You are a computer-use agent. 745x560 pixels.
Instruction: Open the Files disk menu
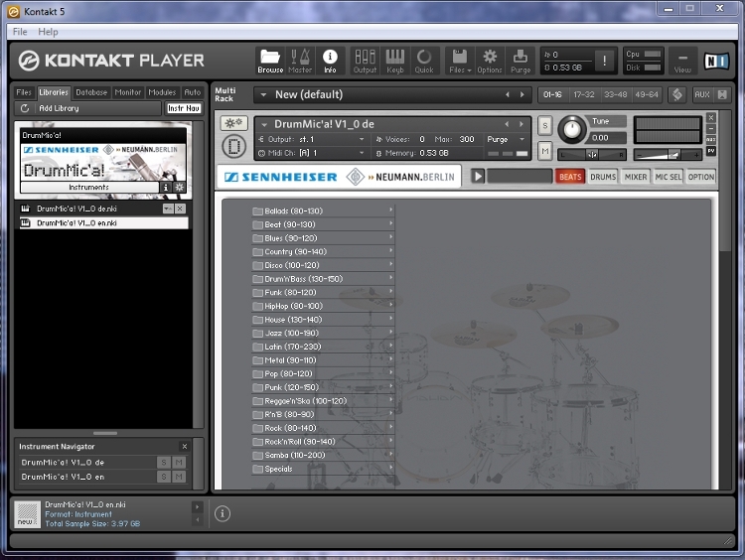pos(460,61)
